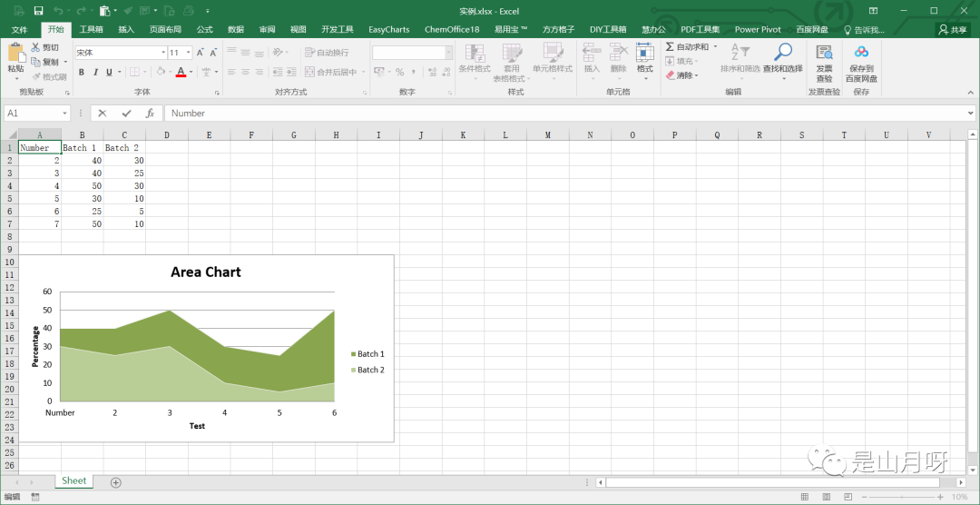Apply percent style with % icon
This screenshot has width=980, height=505.
pyautogui.click(x=399, y=72)
